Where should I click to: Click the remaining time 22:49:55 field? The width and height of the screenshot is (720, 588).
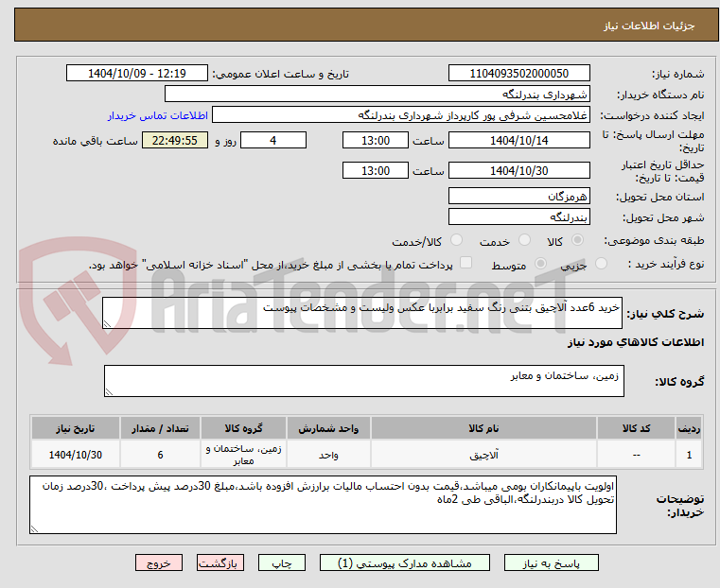[x=175, y=140]
